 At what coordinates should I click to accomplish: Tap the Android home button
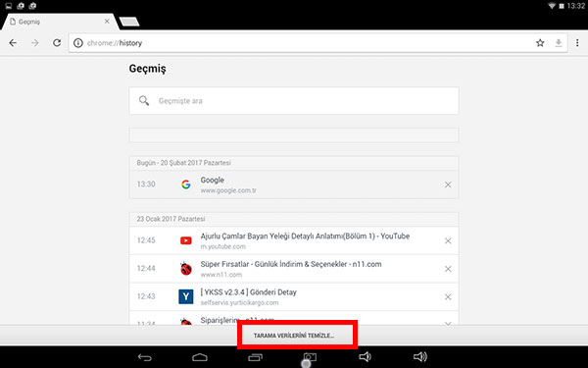point(200,357)
